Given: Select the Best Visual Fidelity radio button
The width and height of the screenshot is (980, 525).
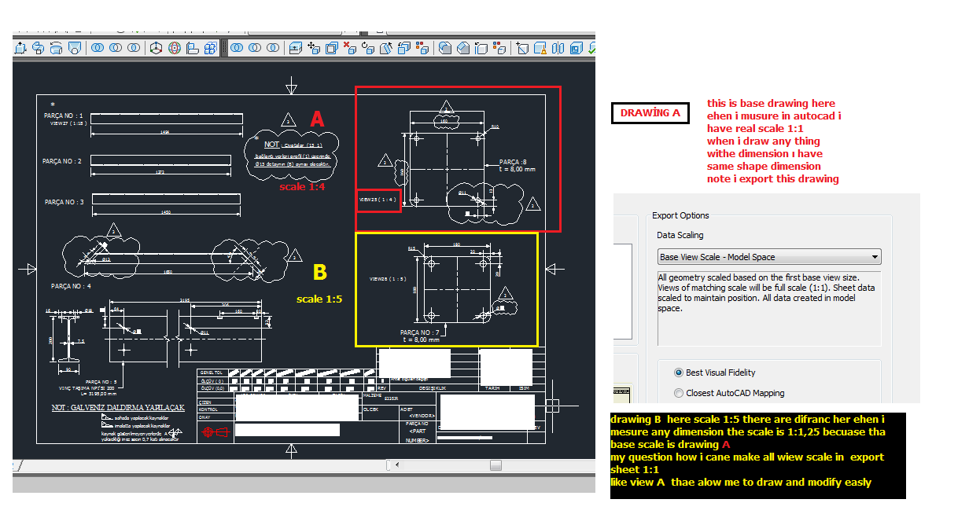Looking at the screenshot, I should [x=678, y=373].
